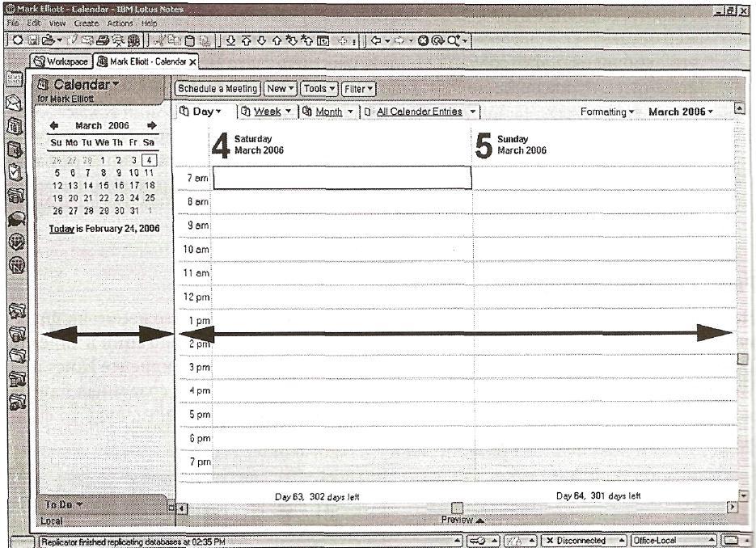Viewport: 756px width, 548px height.
Task: Open the View menu
Action: tap(57, 23)
